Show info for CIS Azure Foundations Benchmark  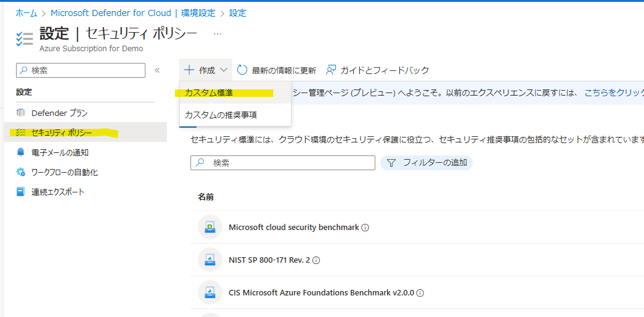click(x=420, y=293)
